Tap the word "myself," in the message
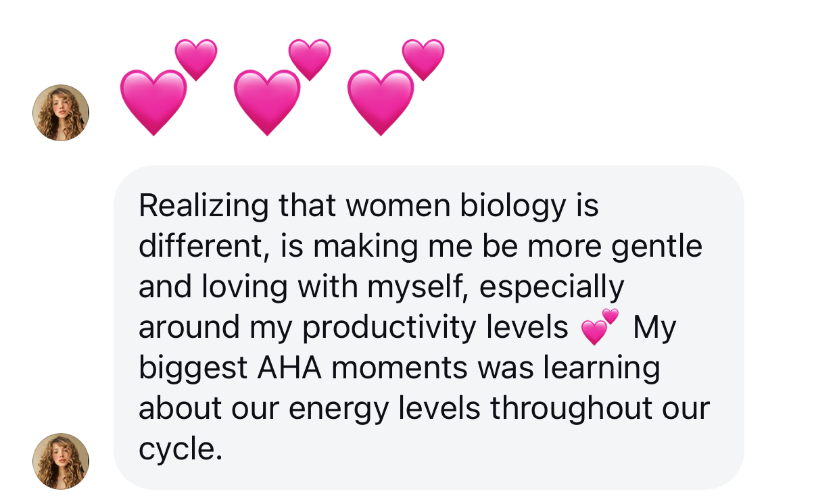The image size is (814, 504). [420, 287]
